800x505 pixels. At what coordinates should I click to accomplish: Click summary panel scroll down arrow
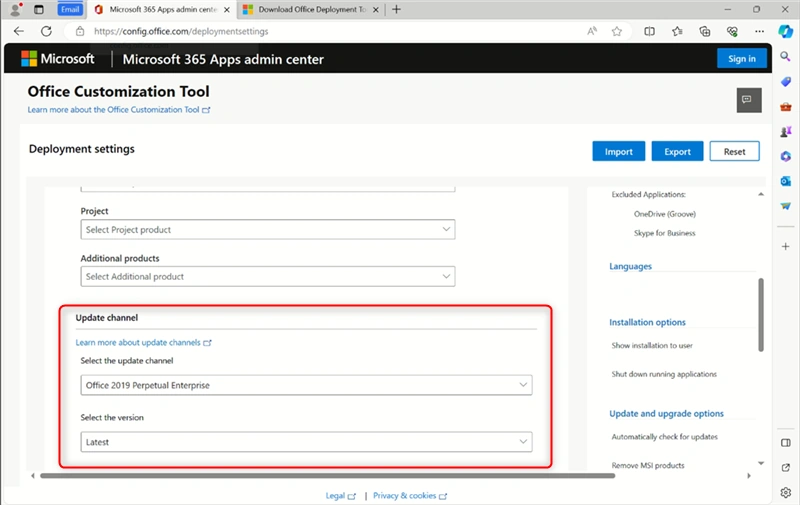761,463
